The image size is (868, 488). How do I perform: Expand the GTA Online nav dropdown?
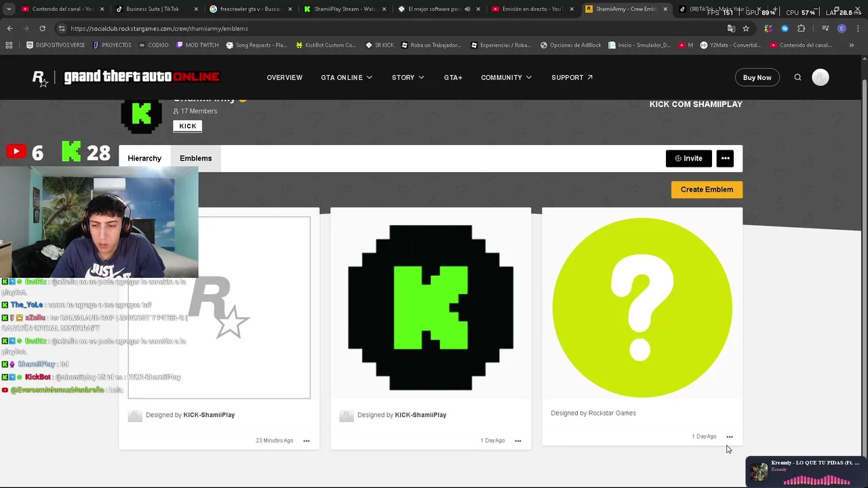click(347, 77)
